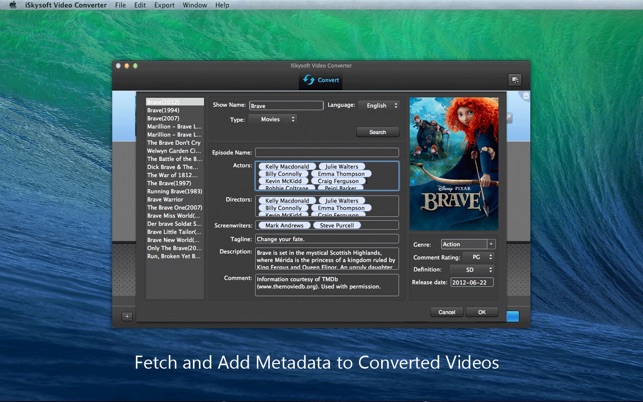
Task: Click Billy Connolly token in Directors
Action: (x=283, y=208)
